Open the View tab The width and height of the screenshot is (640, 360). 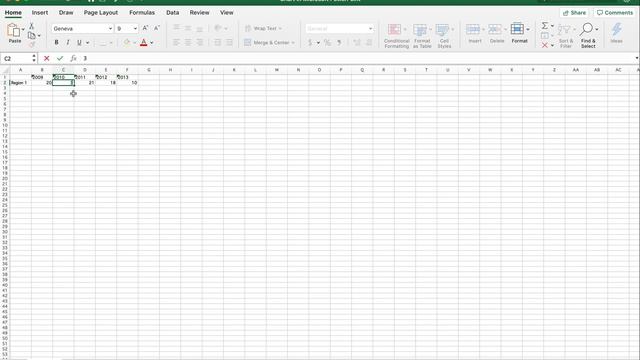pyautogui.click(x=227, y=13)
